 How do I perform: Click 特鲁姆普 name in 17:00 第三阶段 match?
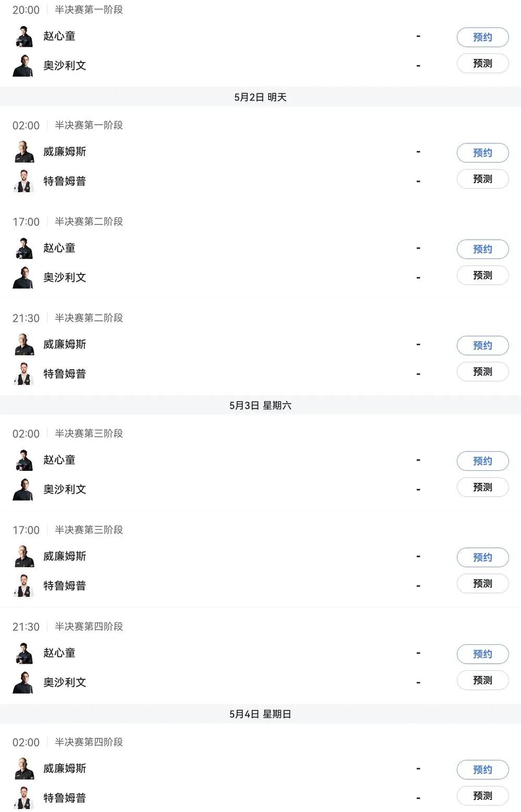(x=65, y=586)
